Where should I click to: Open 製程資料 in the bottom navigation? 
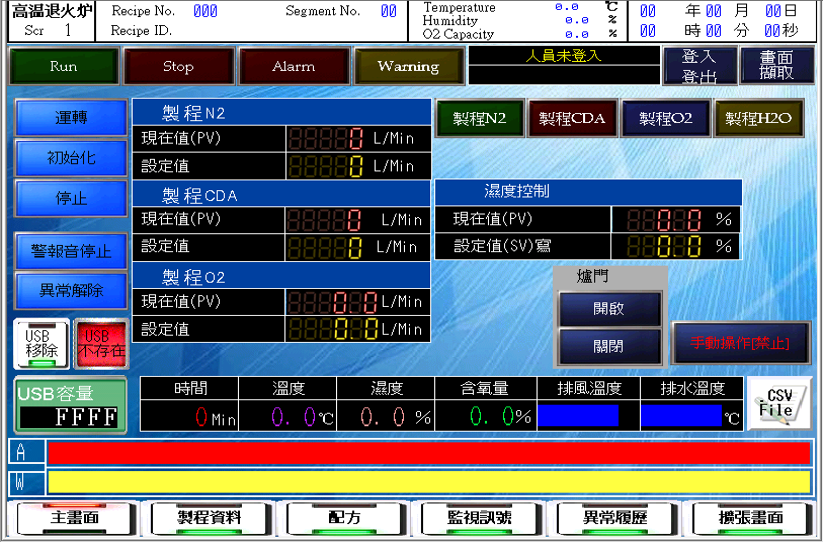209,518
